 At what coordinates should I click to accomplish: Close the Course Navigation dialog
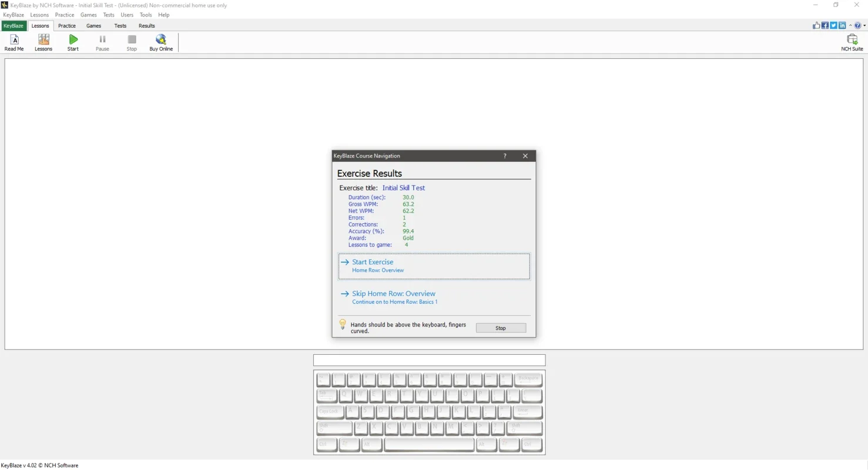pyautogui.click(x=525, y=156)
